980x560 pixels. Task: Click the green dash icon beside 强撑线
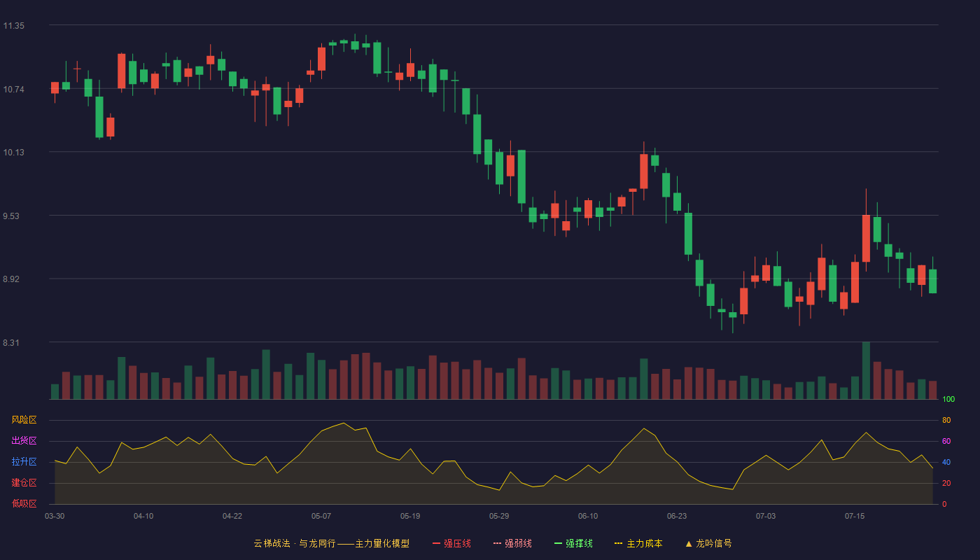pyautogui.click(x=559, y=543)
